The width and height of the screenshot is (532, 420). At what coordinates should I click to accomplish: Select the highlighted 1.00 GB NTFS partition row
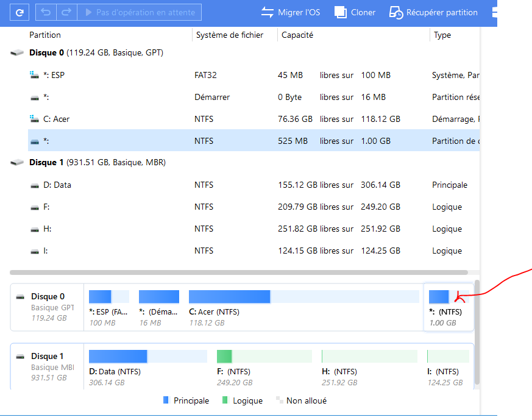point(254,140)
